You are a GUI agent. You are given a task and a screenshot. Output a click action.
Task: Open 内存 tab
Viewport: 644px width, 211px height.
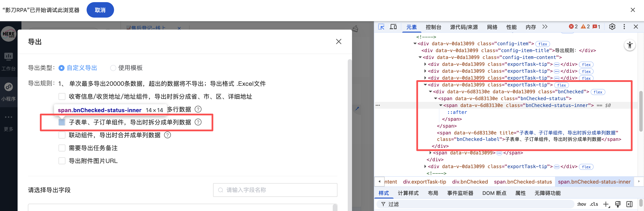[x=531, y=27]
